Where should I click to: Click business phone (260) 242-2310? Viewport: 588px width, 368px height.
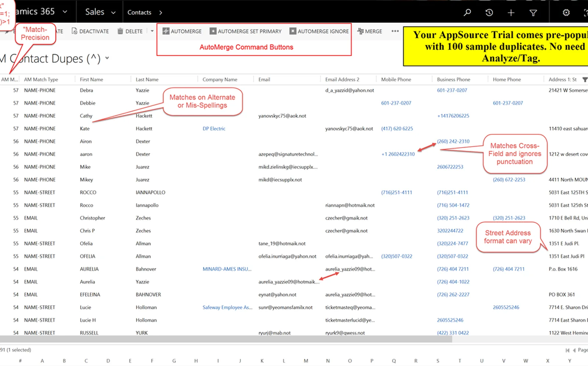tap(453, 142)
